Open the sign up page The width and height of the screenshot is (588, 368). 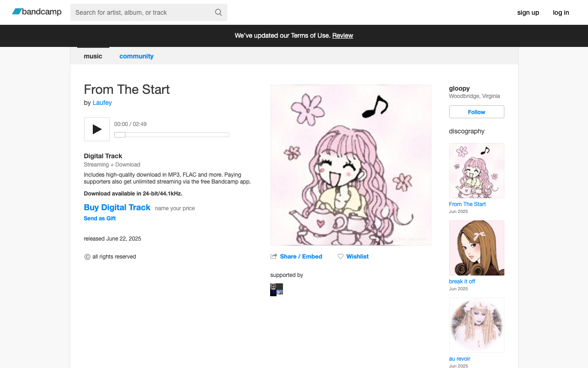(x=528, y=12)
